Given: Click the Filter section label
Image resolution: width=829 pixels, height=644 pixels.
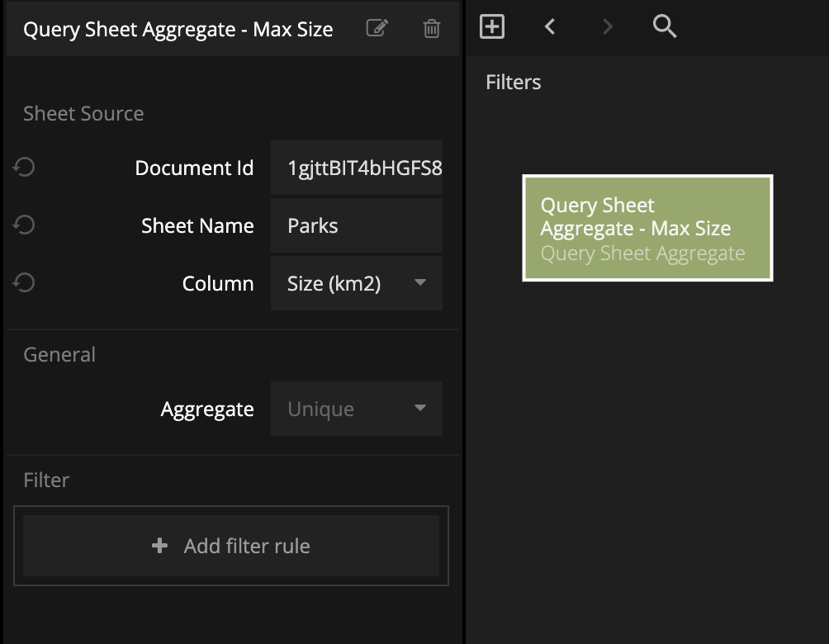Looking at the screenshot, I should click(46, 480).
